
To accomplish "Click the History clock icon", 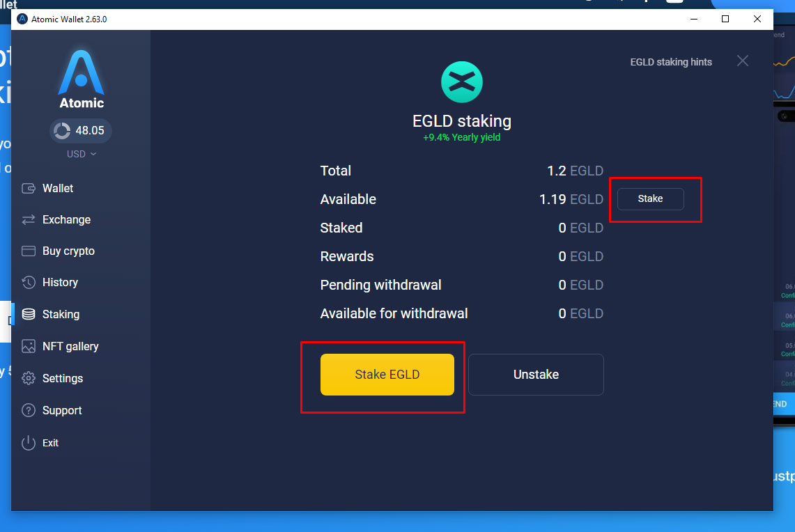I will point(29,282).
